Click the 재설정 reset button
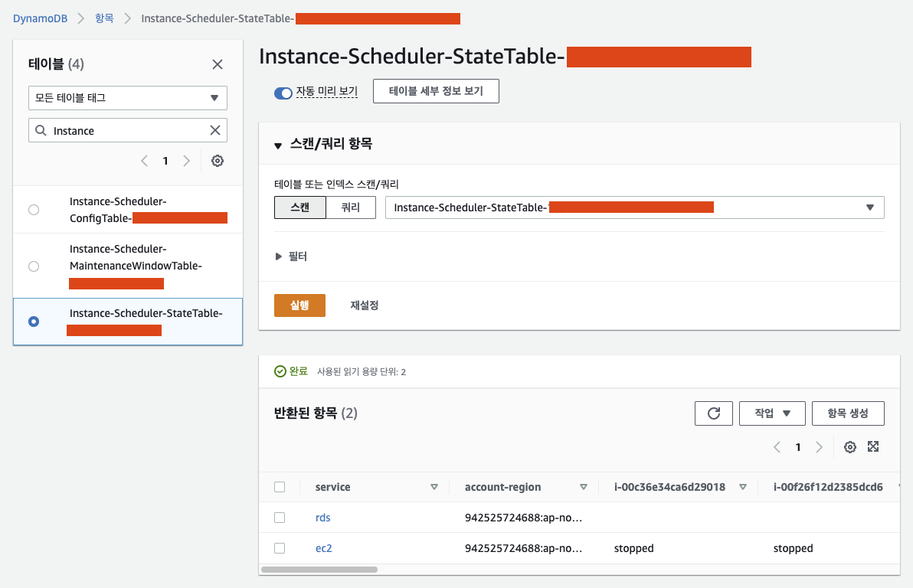 (x=365, y=305)
